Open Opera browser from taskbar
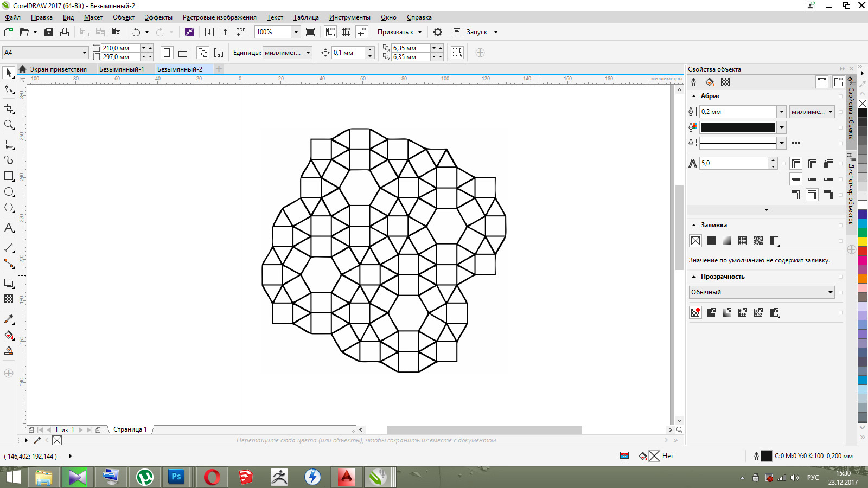Image resolution: width=868 pixels, height=488 pixels. (x=212, y=477)
